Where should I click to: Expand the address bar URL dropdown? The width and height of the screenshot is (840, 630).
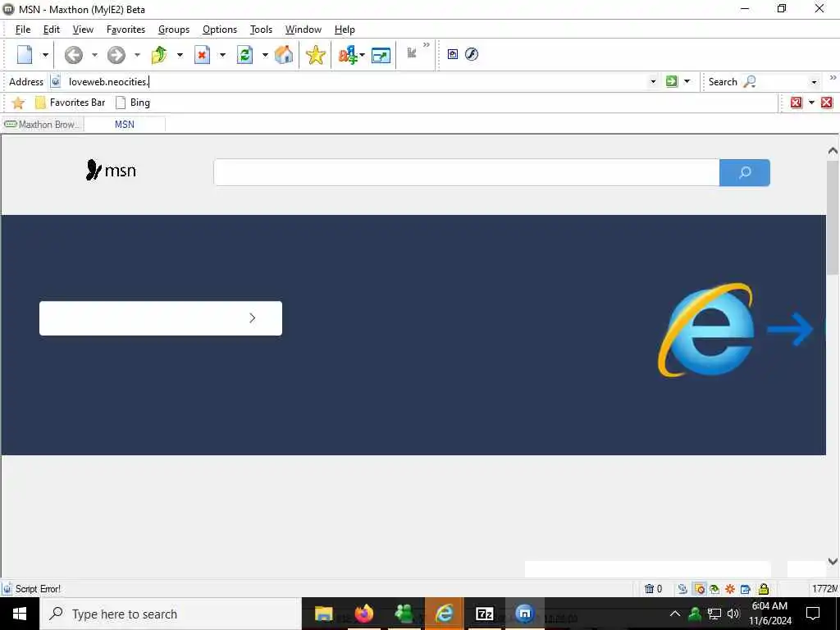[653, 82]
